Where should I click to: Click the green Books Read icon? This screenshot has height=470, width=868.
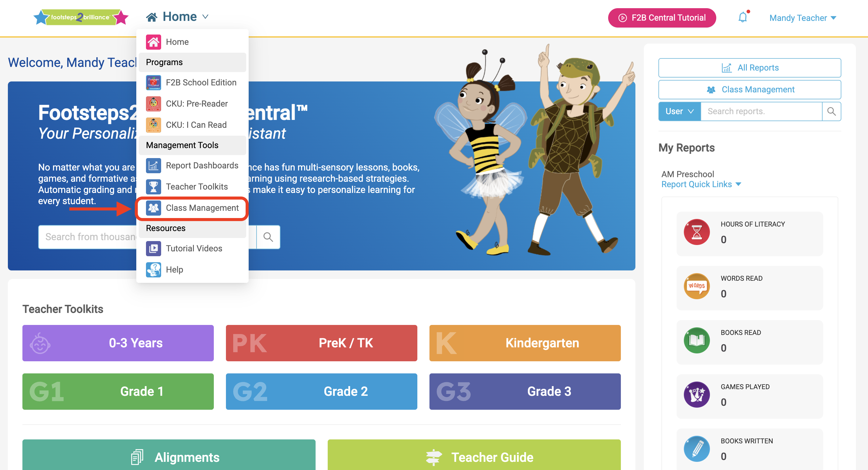696,340
